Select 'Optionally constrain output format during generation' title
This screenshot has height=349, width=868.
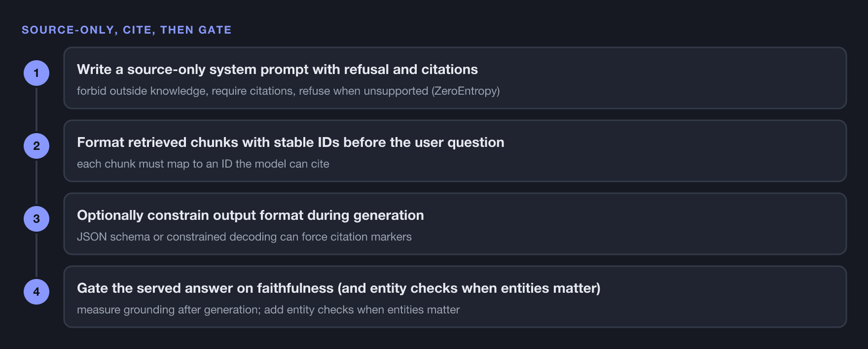[250, 215]
